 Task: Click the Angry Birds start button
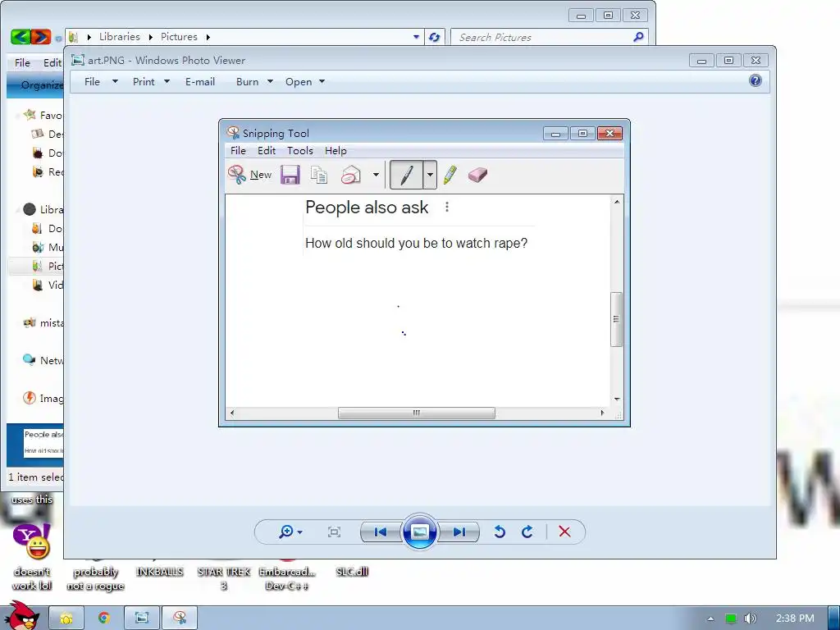[22, 615]
